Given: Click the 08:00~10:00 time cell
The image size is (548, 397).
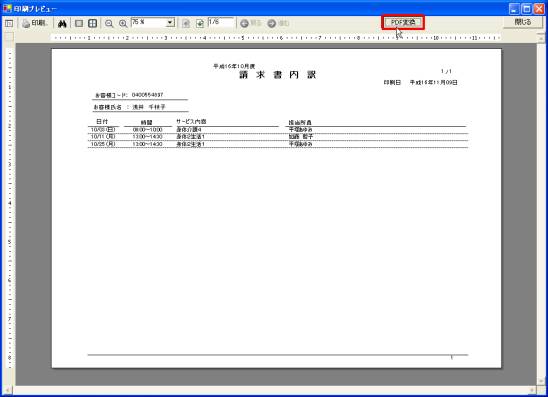Looking at the screenshot, I should tap(147, 130).
